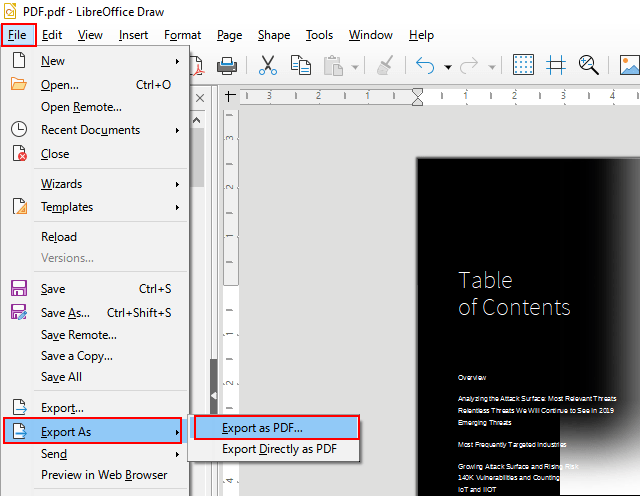
Task: Expand the Recent Documents submenu
Action: 177,131
